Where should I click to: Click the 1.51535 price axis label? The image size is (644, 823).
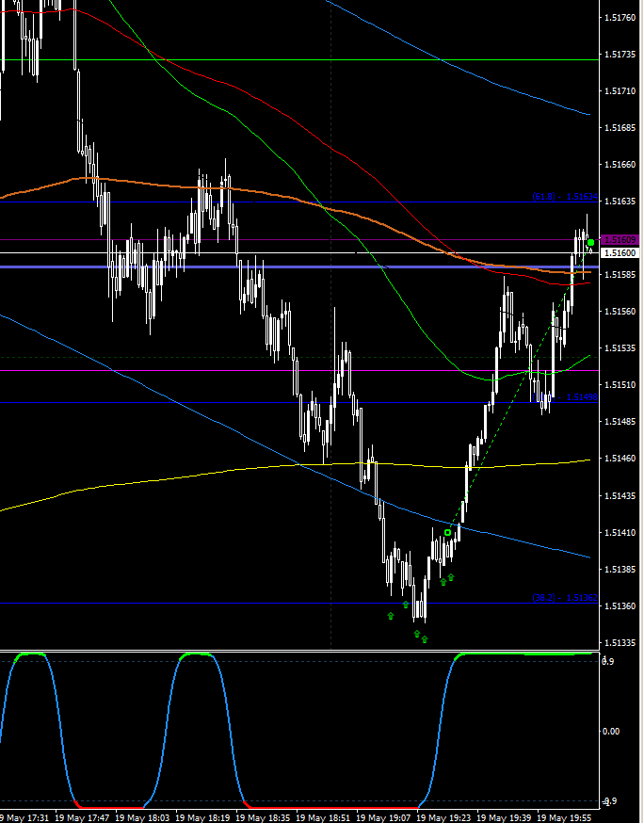click(620, 348)
